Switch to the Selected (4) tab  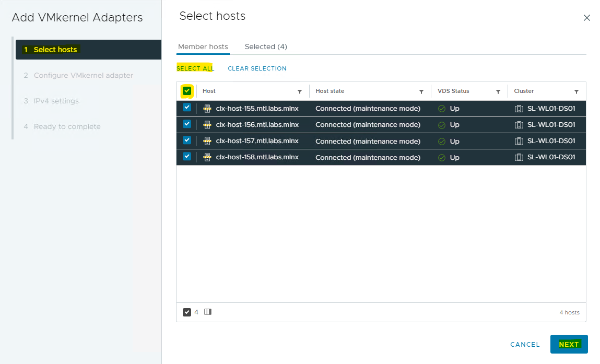point(266,46)
